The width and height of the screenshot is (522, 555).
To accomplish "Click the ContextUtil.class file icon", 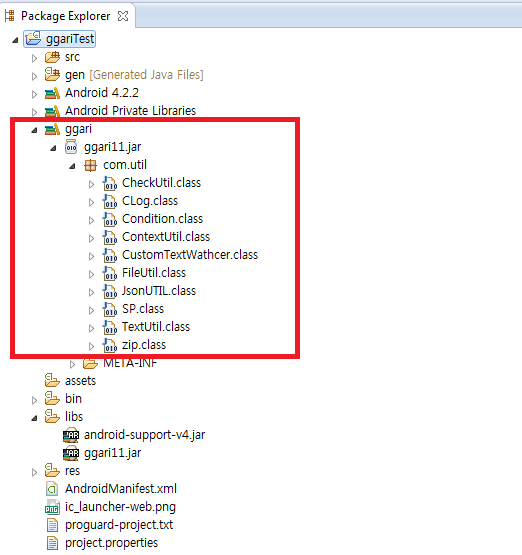I will (110, 238).
